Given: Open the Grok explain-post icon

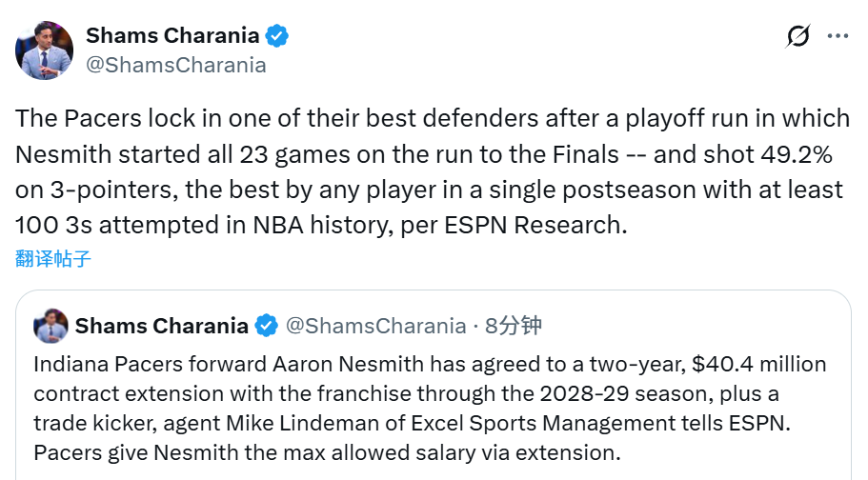Looking at the screenshot, I should 798,36.
